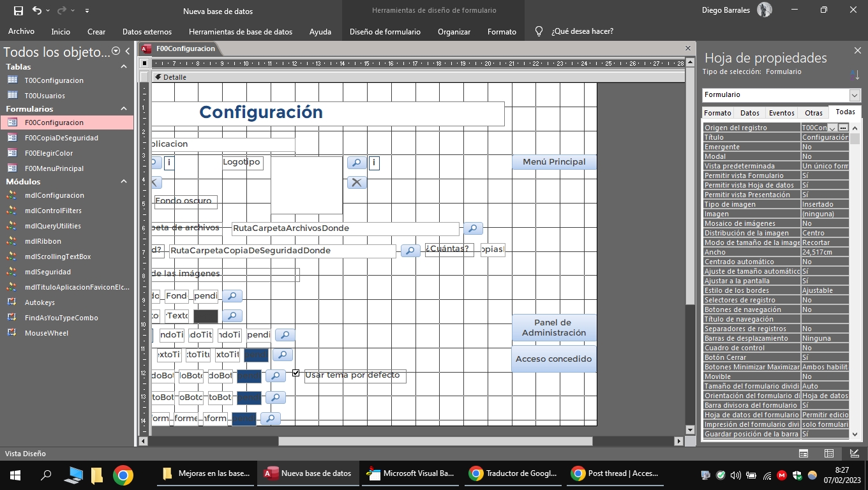Click the magnifier beside Usar tema checkbox
Viewport: 868px width, 490px height.
[275, 376]
